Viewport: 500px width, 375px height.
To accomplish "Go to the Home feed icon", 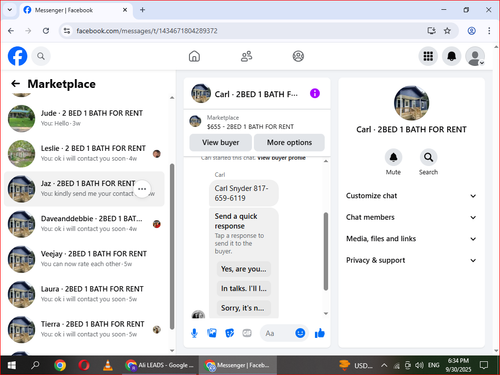I will [194, 56].
